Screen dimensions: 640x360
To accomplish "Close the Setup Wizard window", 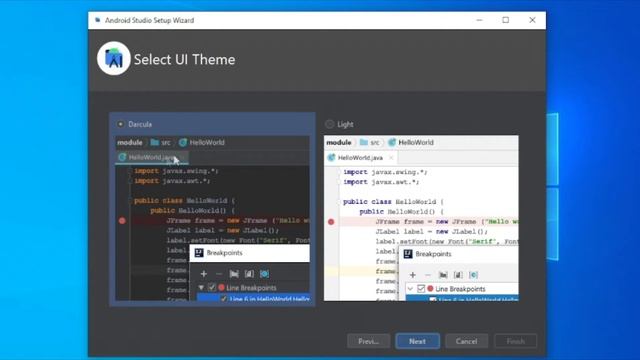I will point(532,20).
